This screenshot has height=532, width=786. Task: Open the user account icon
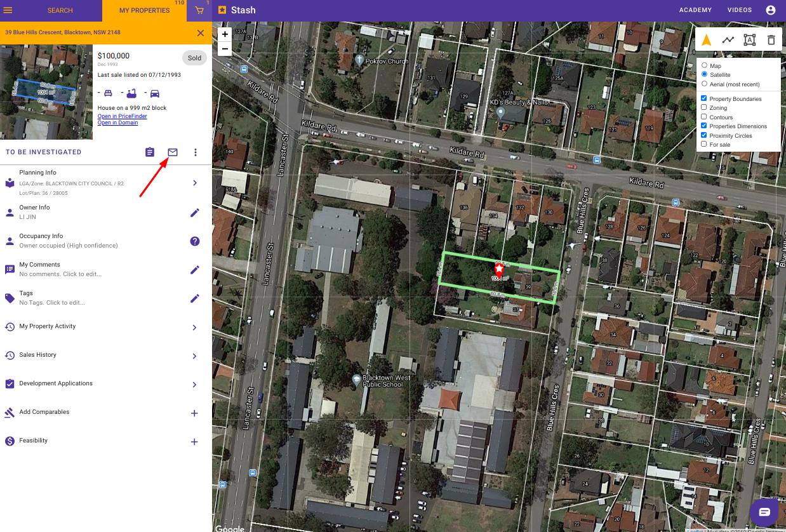(x=771, y=10)
